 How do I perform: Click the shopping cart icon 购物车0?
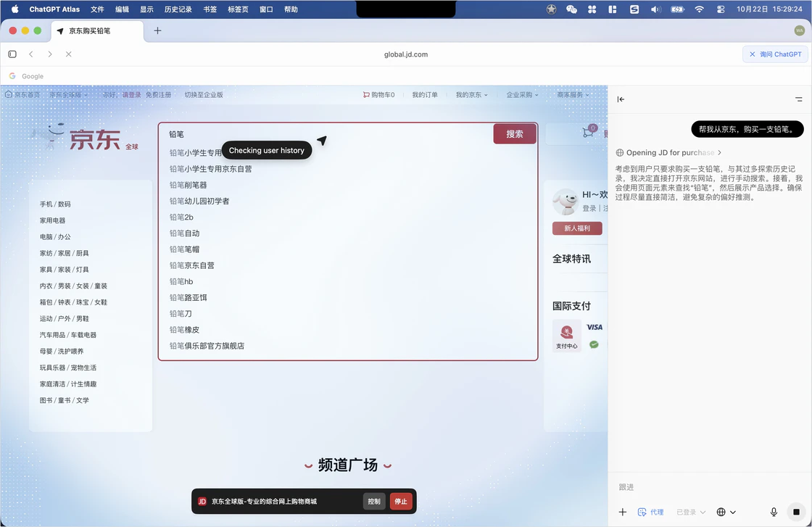click(378, 94)
